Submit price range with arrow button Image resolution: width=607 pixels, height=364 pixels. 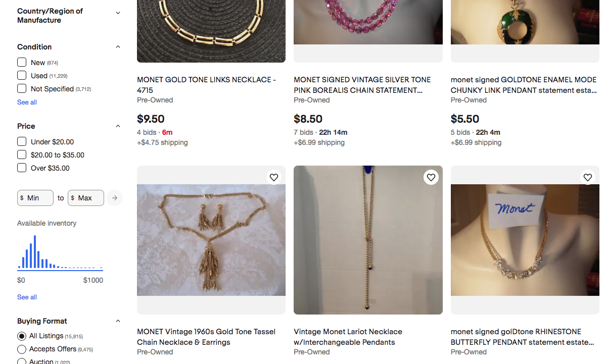point(115,198)
